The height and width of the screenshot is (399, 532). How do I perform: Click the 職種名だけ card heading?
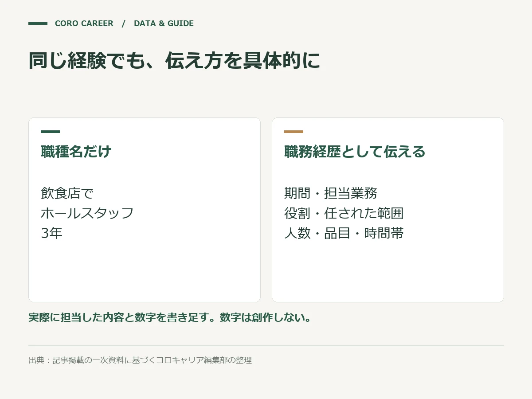pos(76,152)
